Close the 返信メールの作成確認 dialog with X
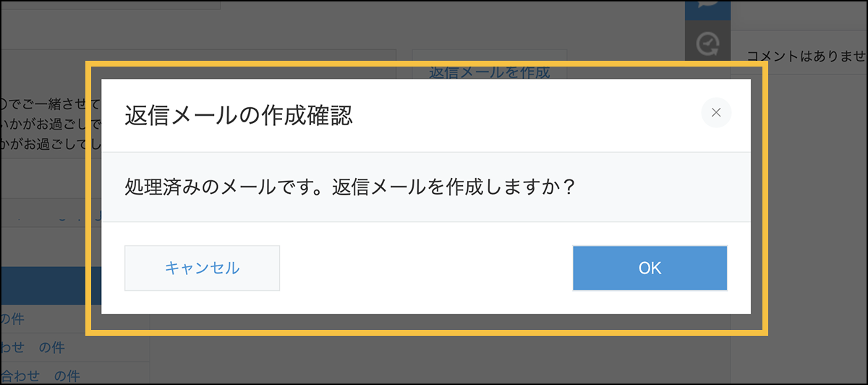Image resolution: width=868 pixels, height=385 pixels. pos(716,112)
